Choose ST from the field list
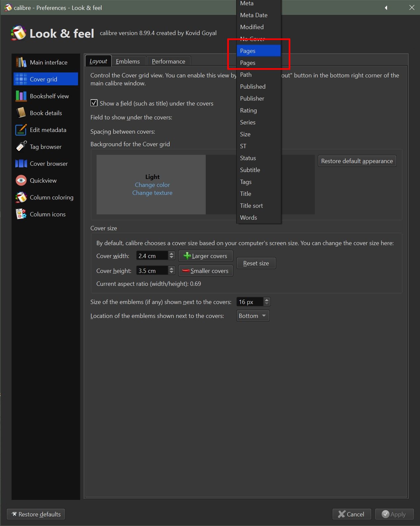 click(259, 146)
